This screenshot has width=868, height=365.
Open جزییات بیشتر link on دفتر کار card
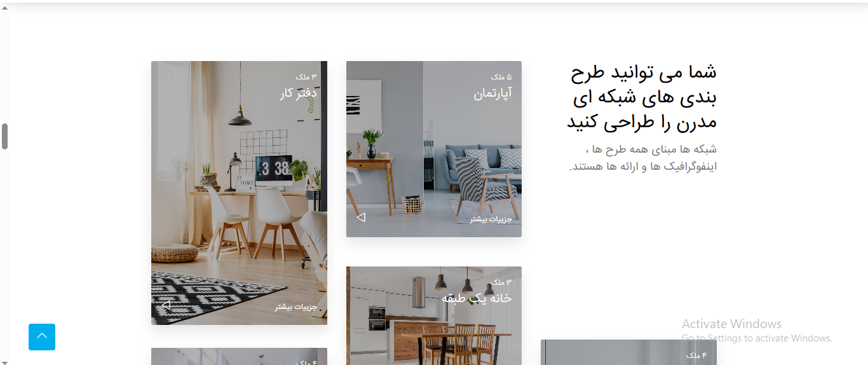point(295,307)
